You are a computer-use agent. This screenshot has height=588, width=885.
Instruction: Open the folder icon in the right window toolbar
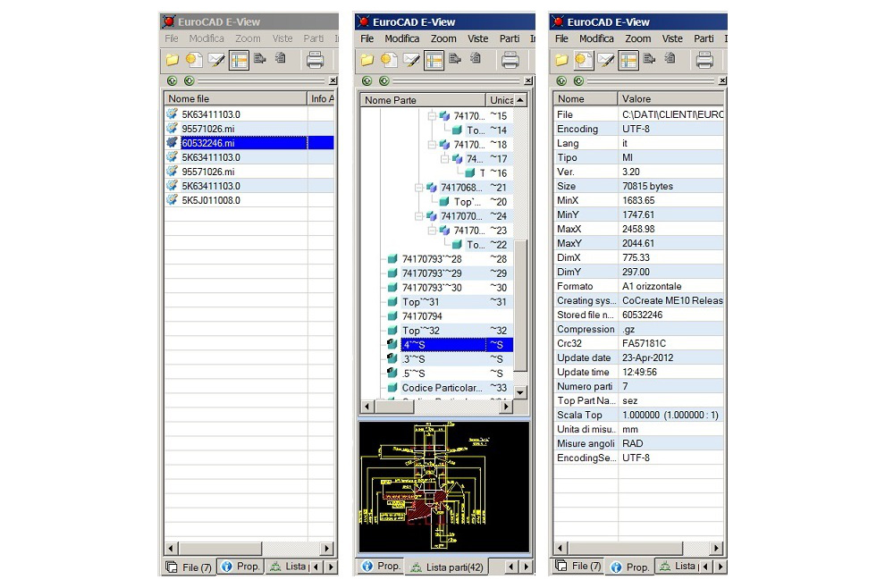(x=561, y=59)
